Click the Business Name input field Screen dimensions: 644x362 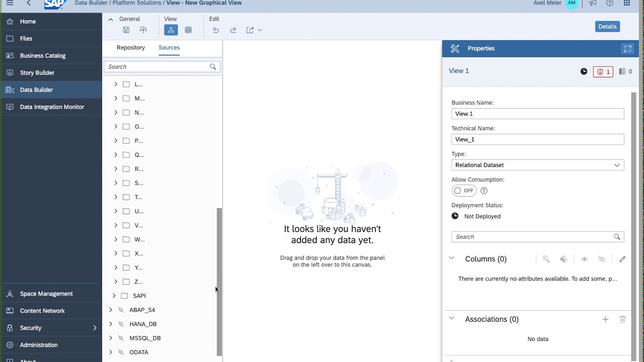point(538,114)
